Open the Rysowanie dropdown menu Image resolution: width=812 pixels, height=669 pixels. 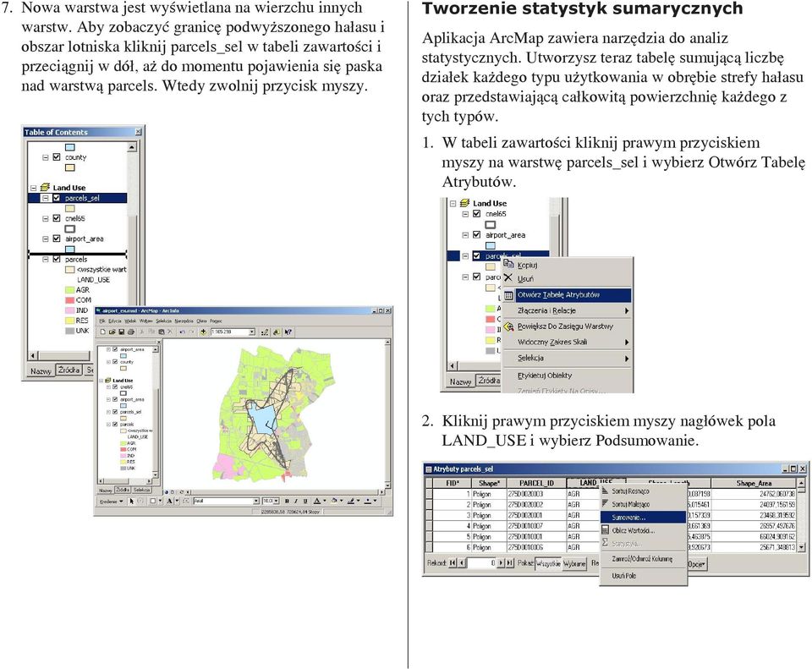tap(112, 502)
